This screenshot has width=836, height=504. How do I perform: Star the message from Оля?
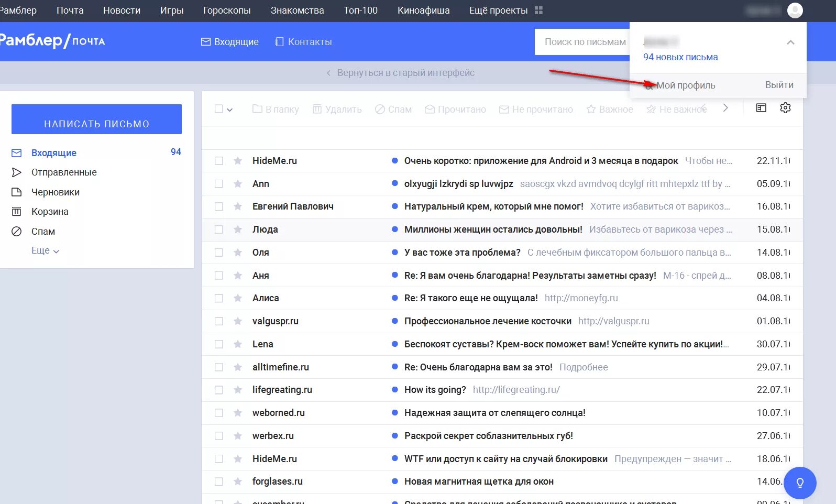click(x=238, y=253)
